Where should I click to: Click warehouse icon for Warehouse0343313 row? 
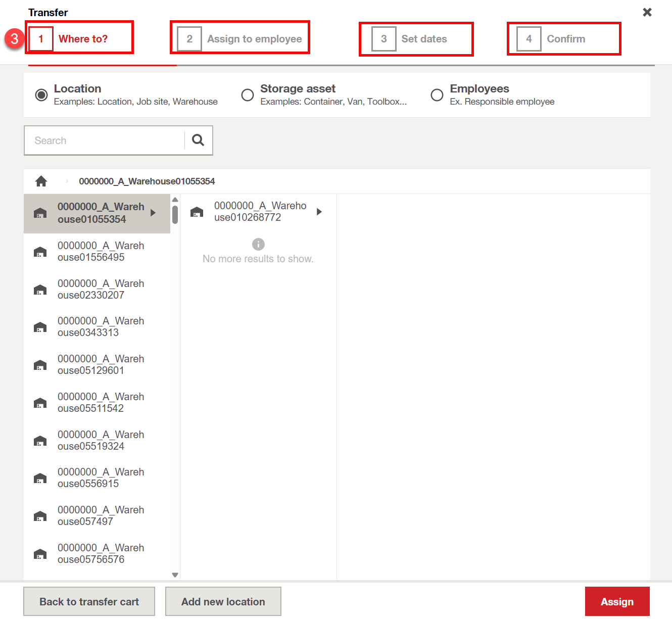click(40, 327)
